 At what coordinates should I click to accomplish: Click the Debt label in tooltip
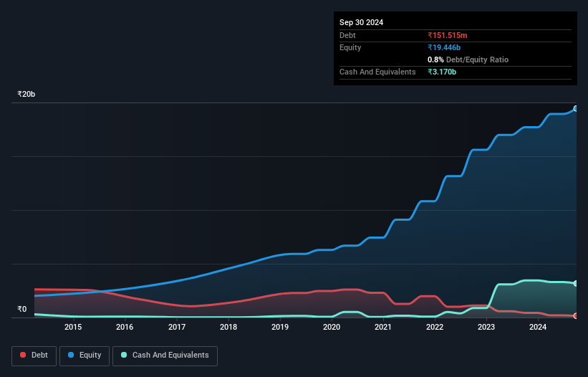347,35
